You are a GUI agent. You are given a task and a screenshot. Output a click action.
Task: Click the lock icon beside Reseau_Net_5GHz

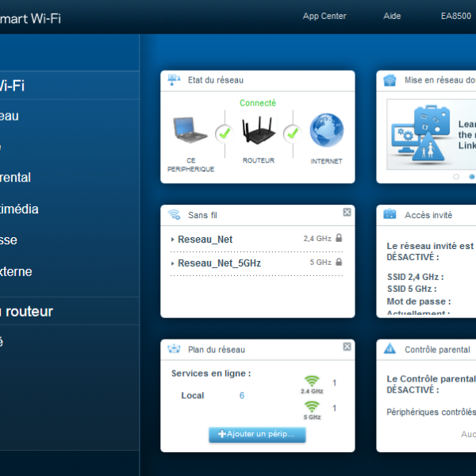339,262
